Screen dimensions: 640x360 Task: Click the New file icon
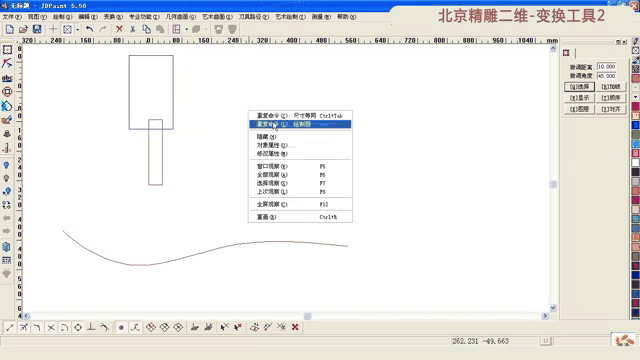point(9,29)
